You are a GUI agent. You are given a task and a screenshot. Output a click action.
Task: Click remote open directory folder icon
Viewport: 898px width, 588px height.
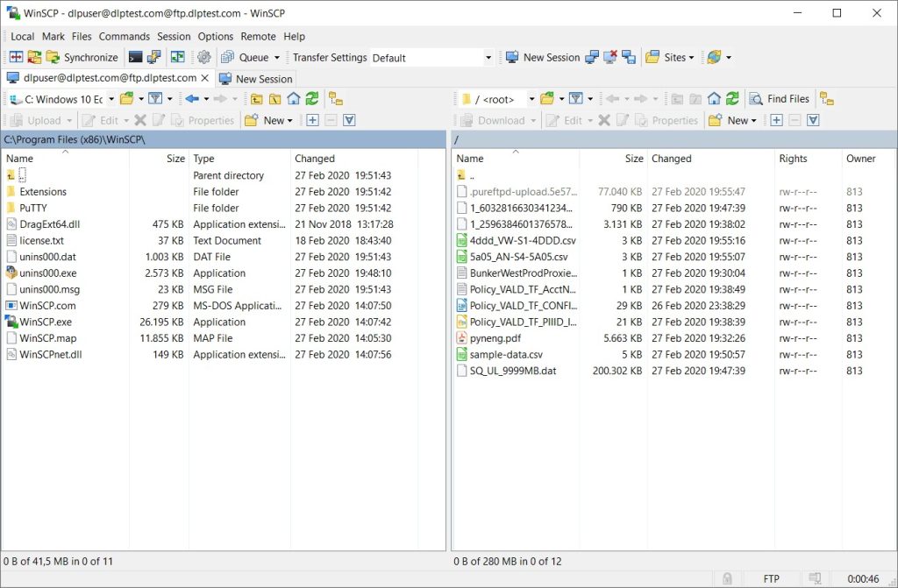(547, 99)
